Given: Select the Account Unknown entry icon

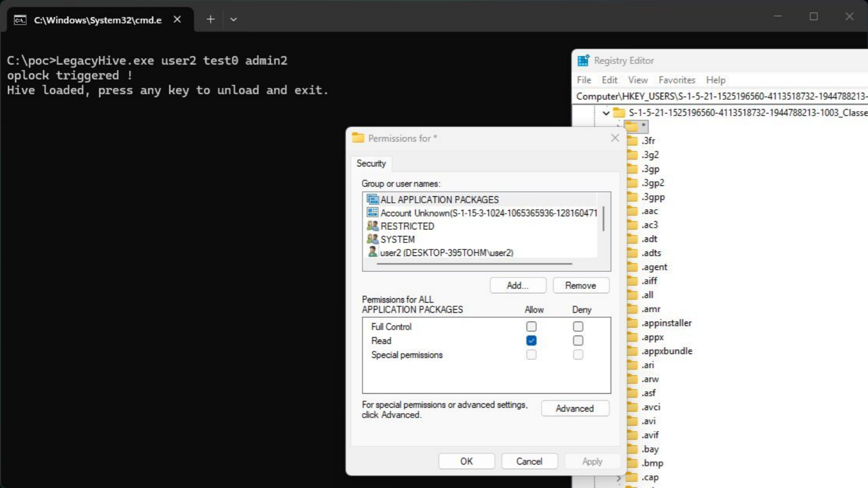Looking at the screenshot, I should click(372, 213).
